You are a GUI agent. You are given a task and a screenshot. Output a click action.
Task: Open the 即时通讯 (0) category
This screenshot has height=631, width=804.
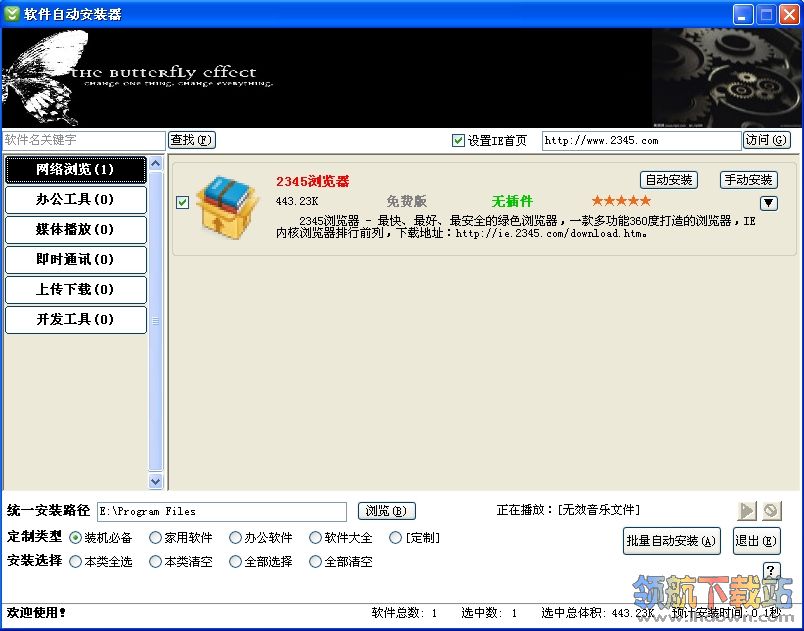pyautogui.click(x=76, y=259)
